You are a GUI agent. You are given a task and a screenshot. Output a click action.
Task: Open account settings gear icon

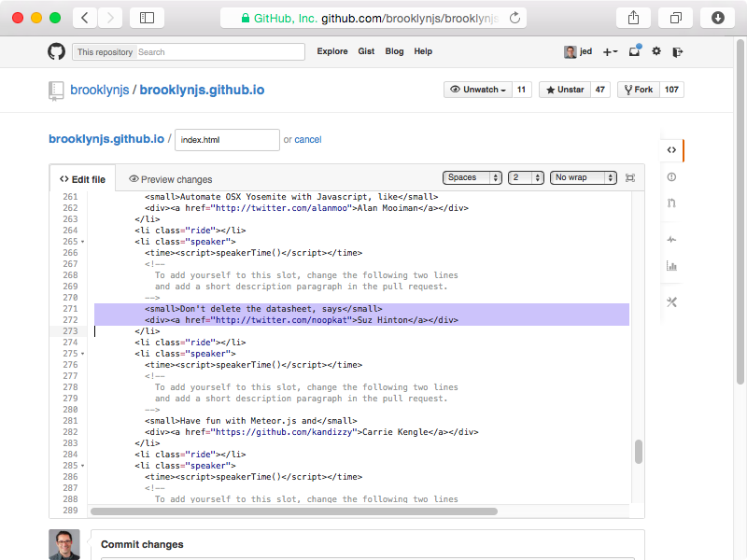coord(656,51)
